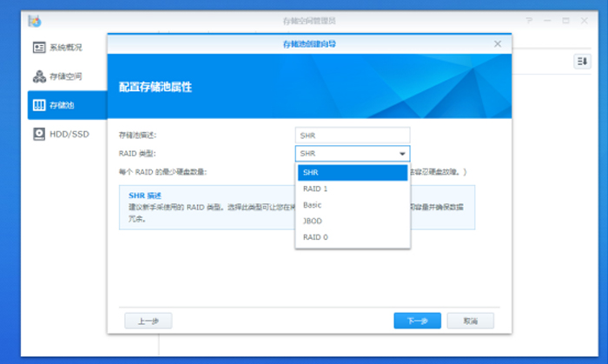Click the 下一步 next button
This screenshot has height=364, width=608.
point(417,321)
